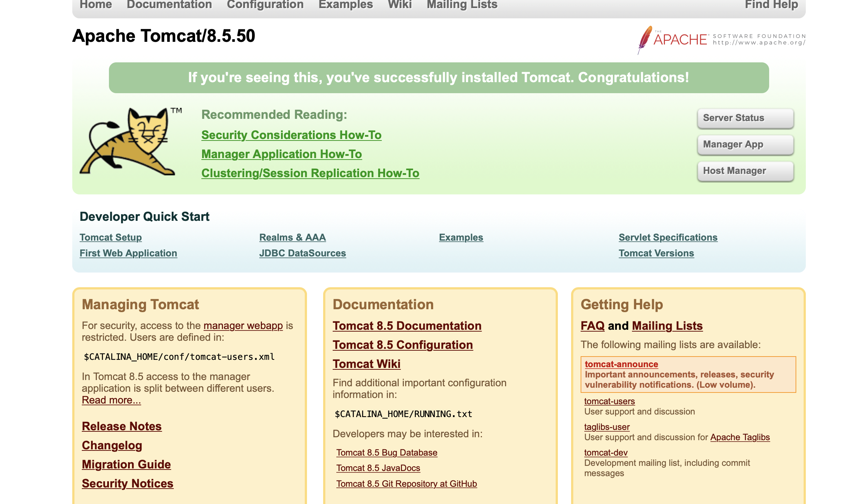Open Tomcat 8.5 Documentation link
Image resolution: width=859 pixels, height=504 pixels.
407,326
